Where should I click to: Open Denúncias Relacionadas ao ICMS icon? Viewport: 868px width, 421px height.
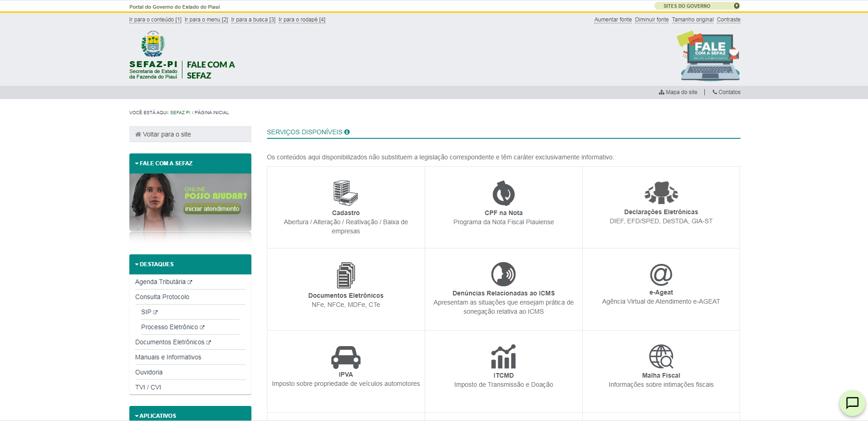pos(503,274)
